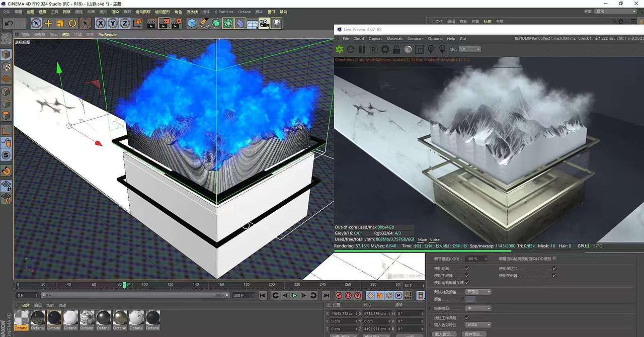644x337 pixels.
Task: Click the spline Pen tool icon
Action: pos(204,23)
